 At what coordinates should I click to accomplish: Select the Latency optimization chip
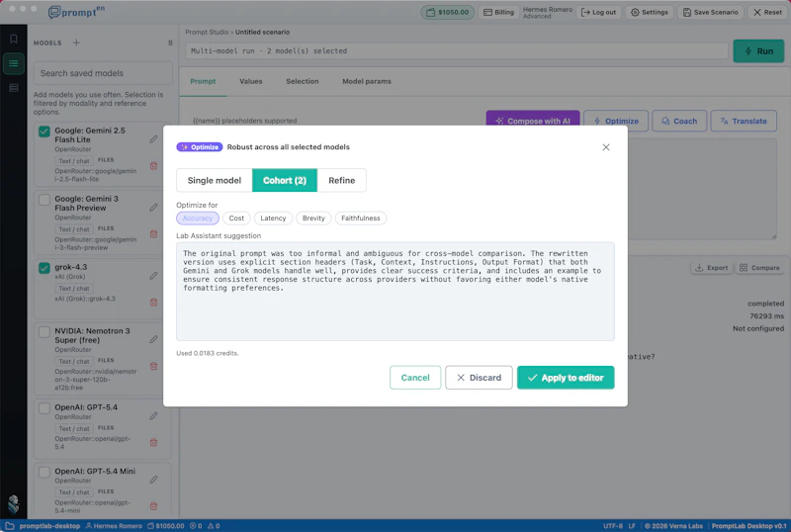pyautogui.click(x=273, y=219)
